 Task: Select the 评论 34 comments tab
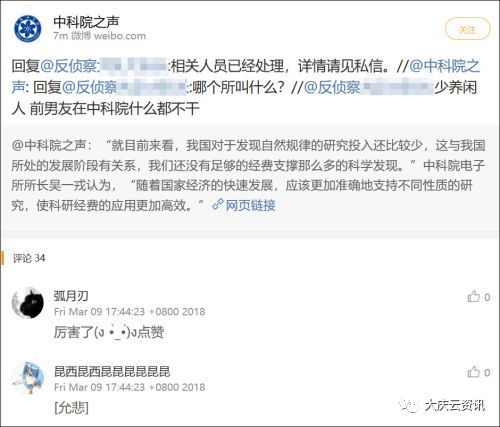click(x=29, y=258)
